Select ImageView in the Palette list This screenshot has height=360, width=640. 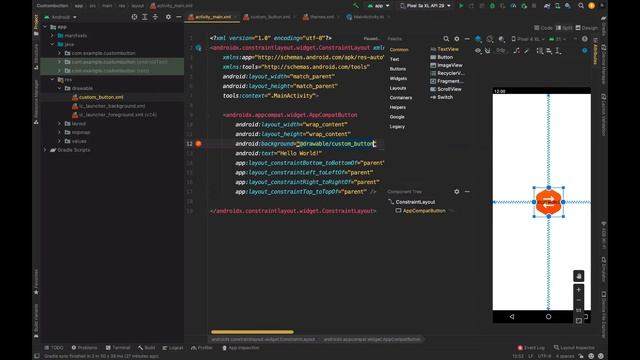447,65
